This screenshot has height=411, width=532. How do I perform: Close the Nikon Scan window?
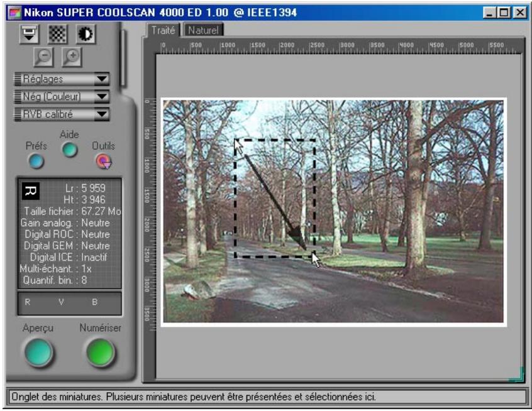(x=519, y=13)
